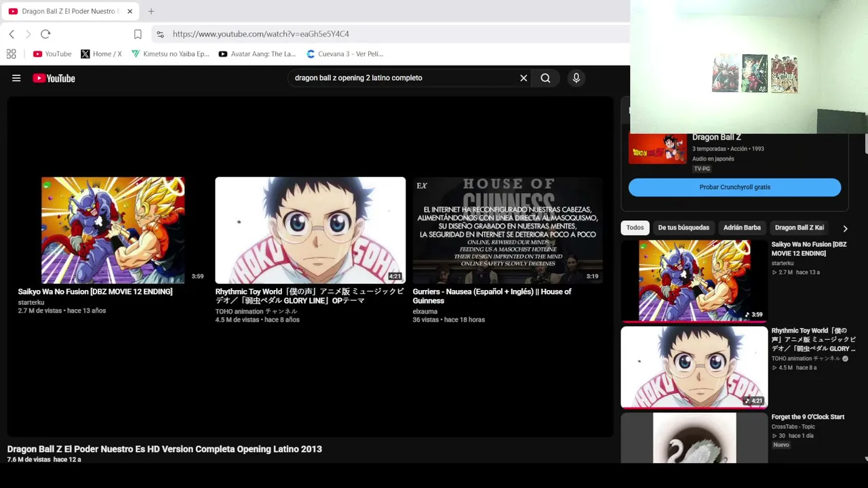Click the TV-PG rating badge
868x488 pixels.
[702, 169]
